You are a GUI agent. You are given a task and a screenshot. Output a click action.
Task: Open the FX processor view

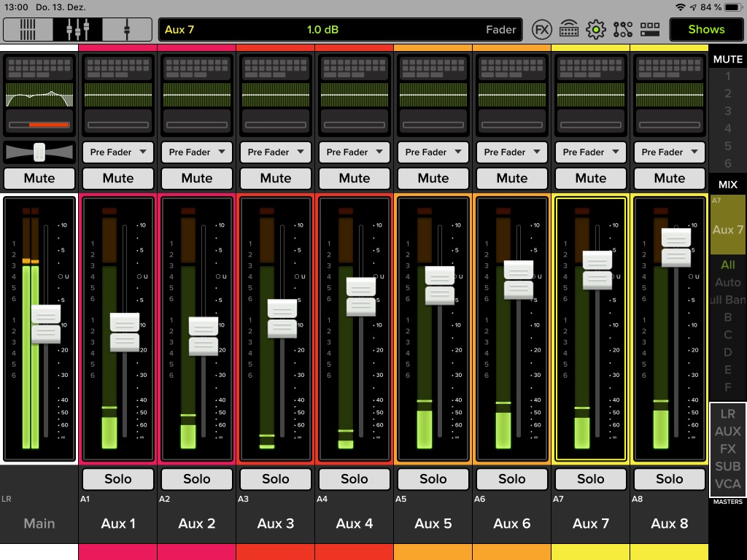(x=542, y=29)
